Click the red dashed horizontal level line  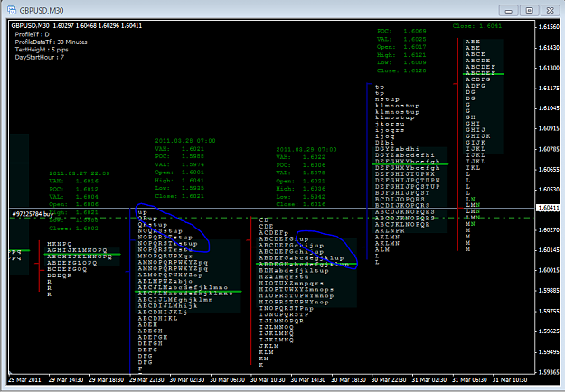point(272,163)
